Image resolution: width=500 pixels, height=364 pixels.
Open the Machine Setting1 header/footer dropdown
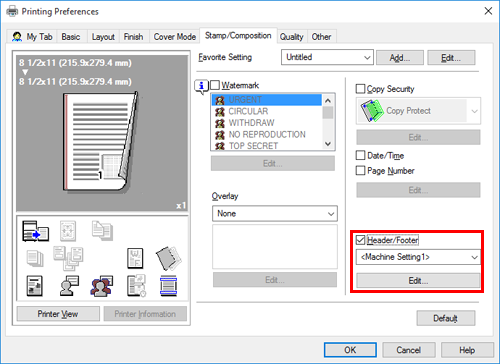point(418,257)
